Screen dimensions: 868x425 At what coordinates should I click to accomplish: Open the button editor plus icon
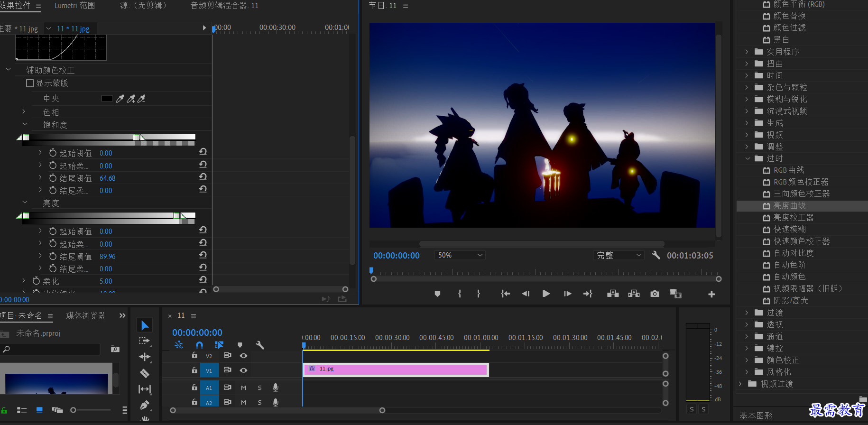coord(711,294)
